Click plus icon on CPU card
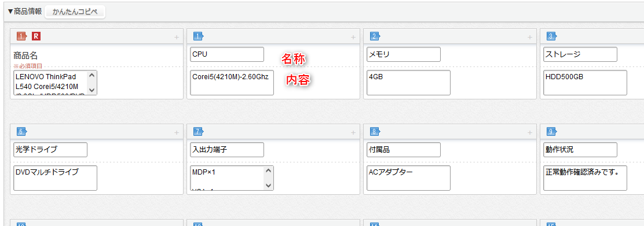This screenshot has height=226, width=644. click(x=353, y=38)
